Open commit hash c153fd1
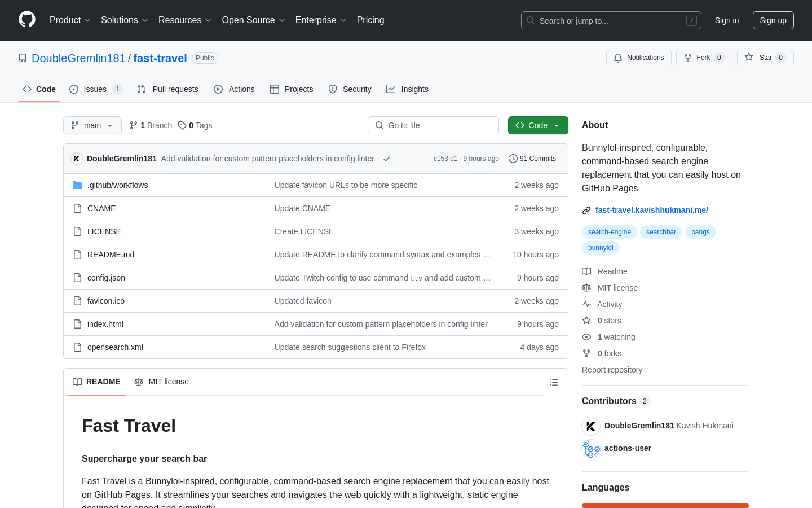Image resolution: width=812 pixels, height=508 pixels. click(445, 159)
